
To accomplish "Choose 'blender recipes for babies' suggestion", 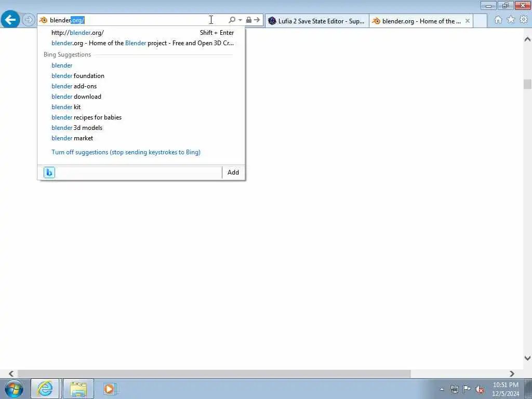I will click(141, 117).
